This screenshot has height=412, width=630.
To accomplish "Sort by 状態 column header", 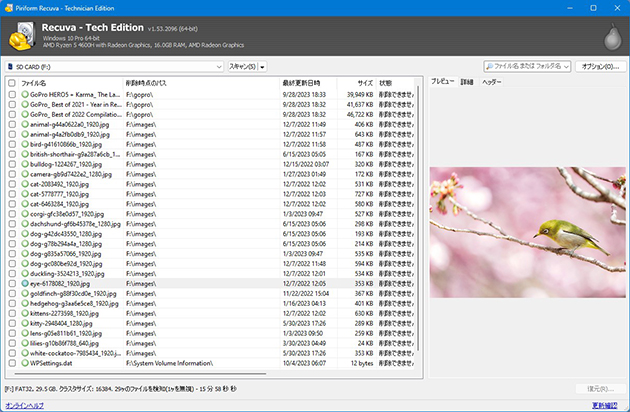I will (x=395, y=83).
